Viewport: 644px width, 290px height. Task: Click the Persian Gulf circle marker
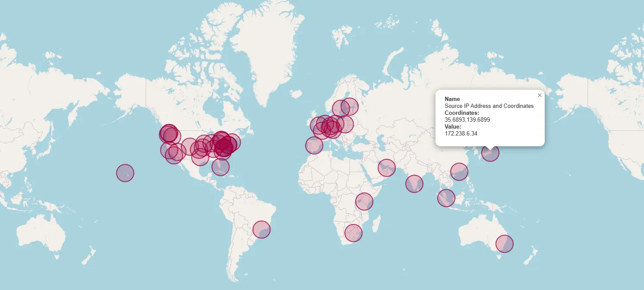coord(387,167)
